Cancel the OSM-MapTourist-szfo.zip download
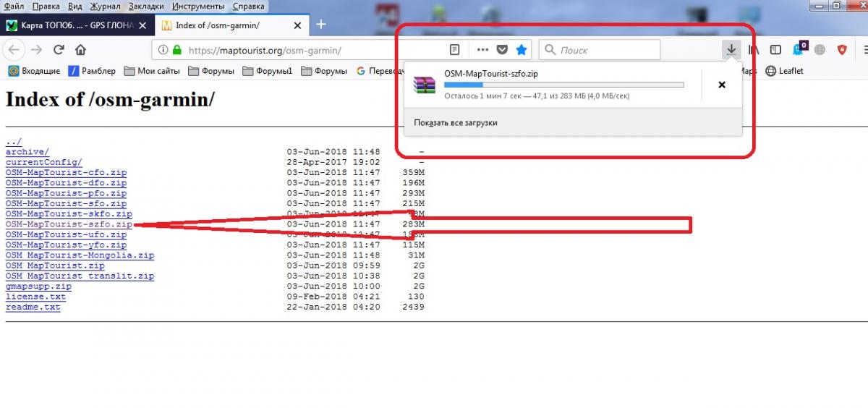The height and width of the screenshot is (408, 868). pos(721,85)
